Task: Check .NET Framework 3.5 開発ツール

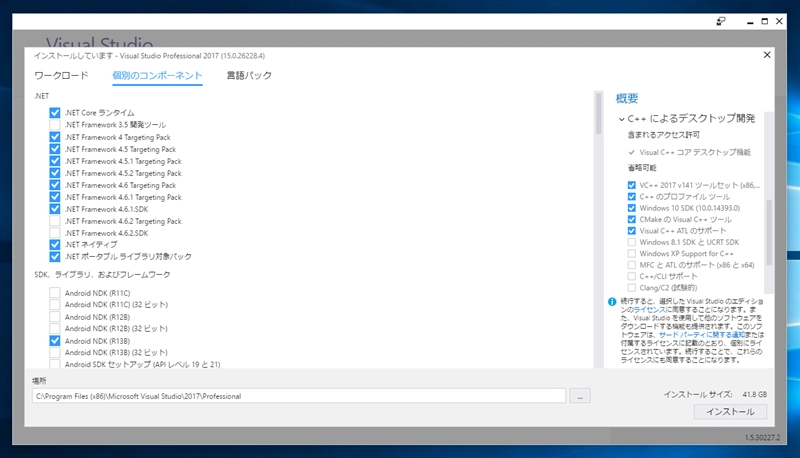Action: click(55, 125)
